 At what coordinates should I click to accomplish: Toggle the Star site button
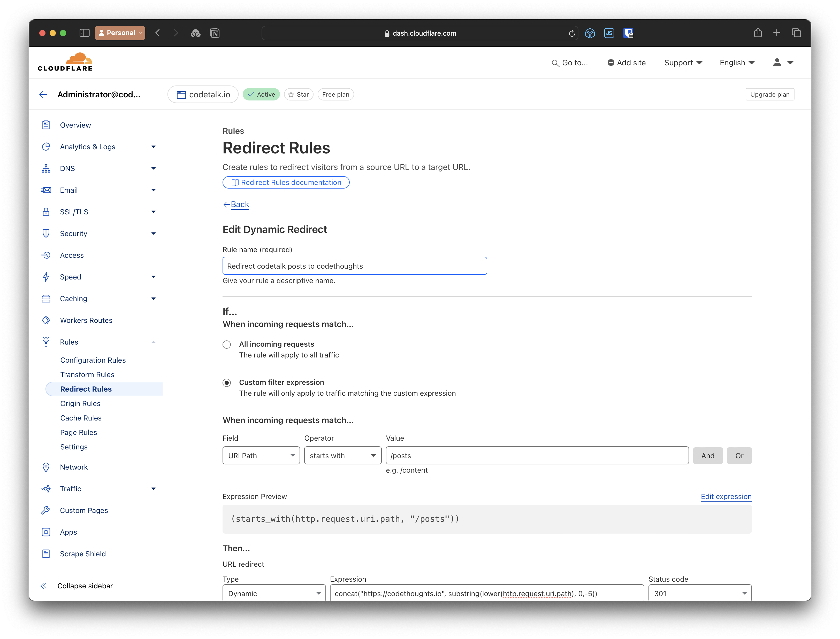pos(299,94)
